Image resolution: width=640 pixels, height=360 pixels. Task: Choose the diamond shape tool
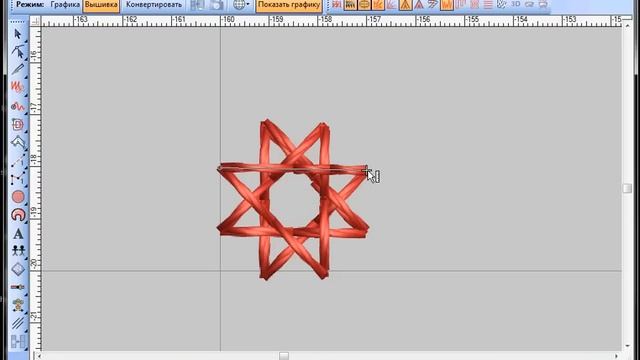point(18,269)
